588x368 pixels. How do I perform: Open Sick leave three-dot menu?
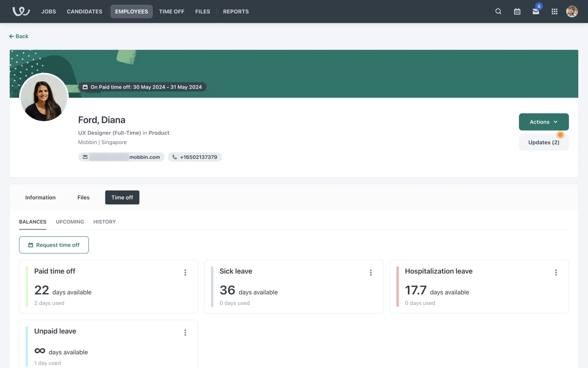click(x=371, y=273)
